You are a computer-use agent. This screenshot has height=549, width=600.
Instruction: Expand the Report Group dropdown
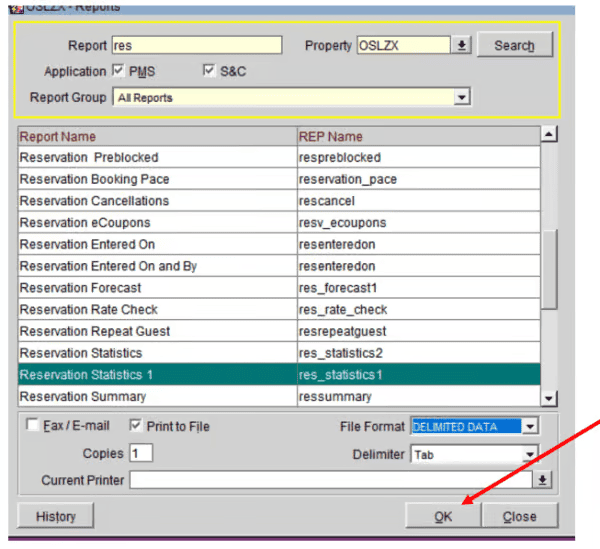point(461,98)
